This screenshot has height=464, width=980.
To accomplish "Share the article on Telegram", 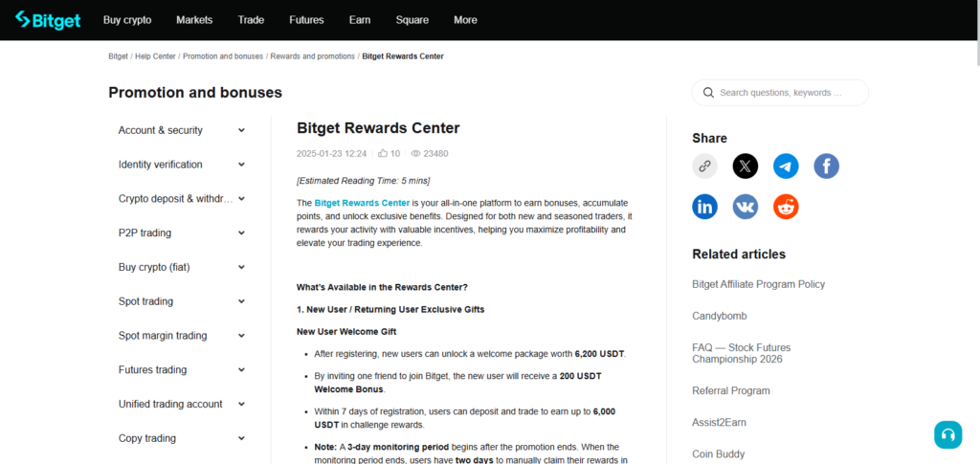I will 787,166.
